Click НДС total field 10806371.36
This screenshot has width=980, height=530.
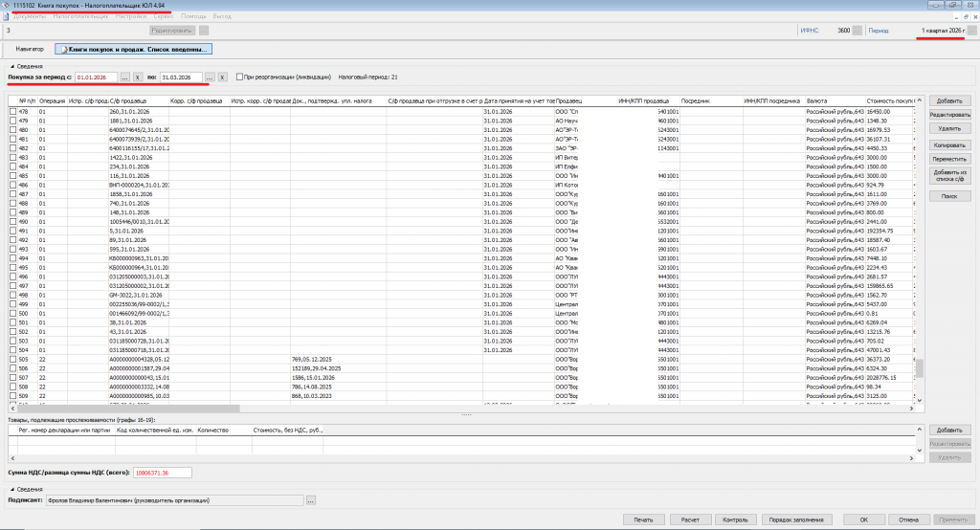click(x=163, y=474)
